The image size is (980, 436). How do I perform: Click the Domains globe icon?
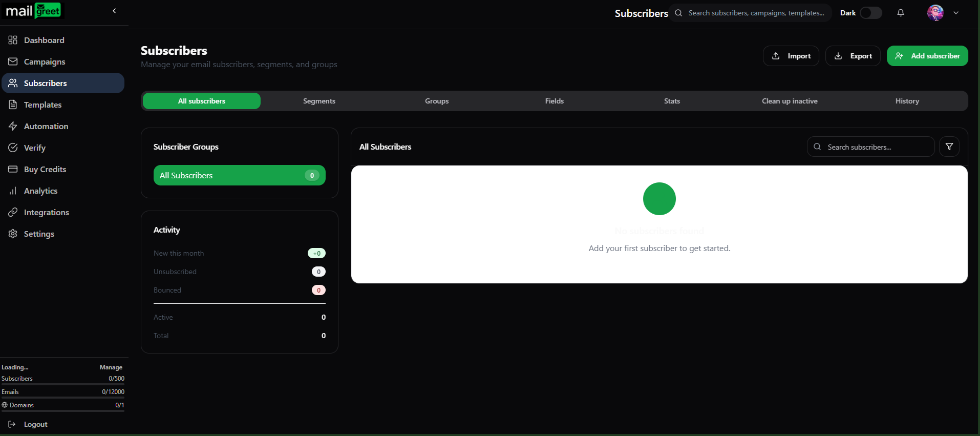(5, 405)
